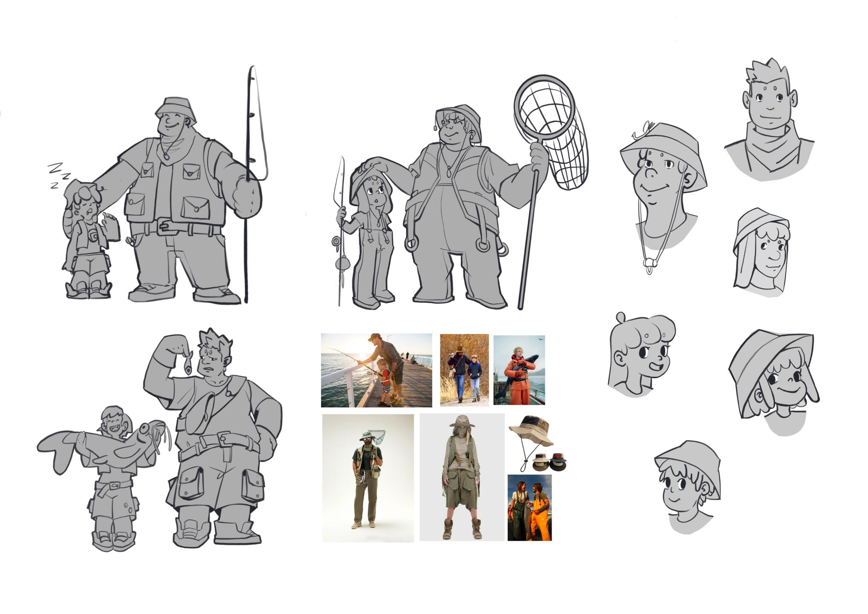The width and height of the screenshot is (868, 614).
Task: Open the orange-suit fisherman holding fish photo
Action: (519, 370)
